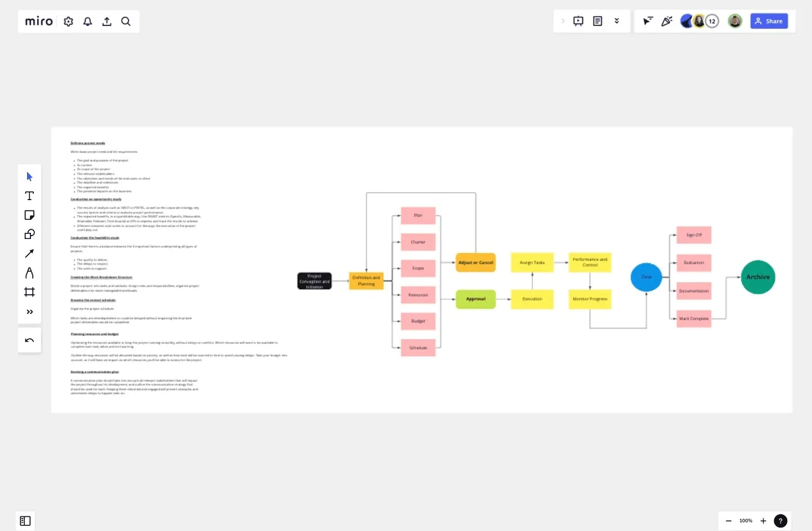Click the Planning resources and budget heading
The image size is (812, 531).
(x=95, y=334)
